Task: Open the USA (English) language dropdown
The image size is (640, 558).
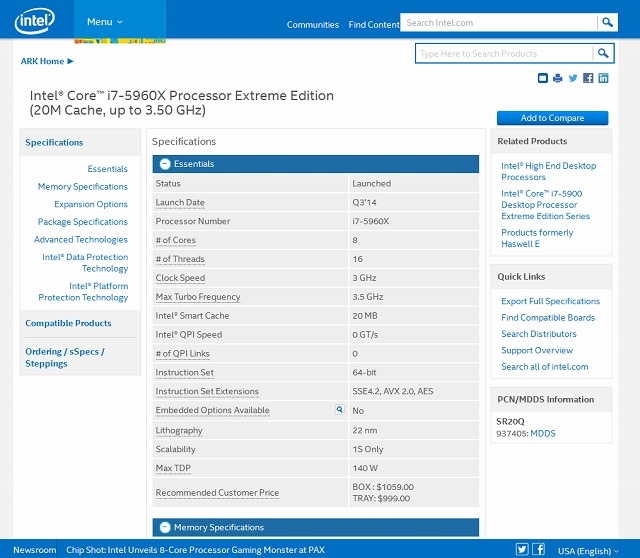Action: pos(588,551)
